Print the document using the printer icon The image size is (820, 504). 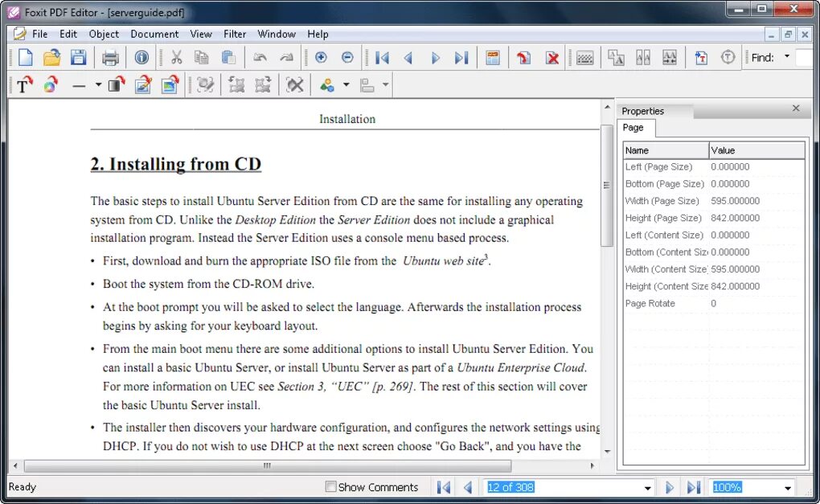click(x=110, y=58)
